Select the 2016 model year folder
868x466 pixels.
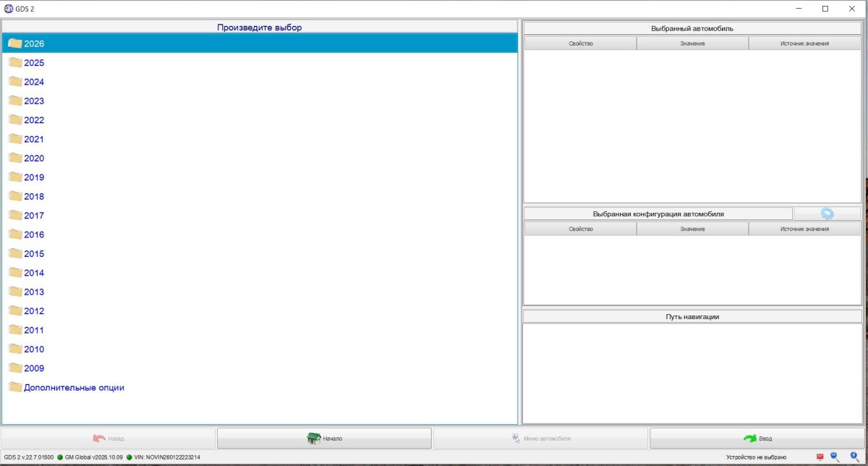click(x=260, y=234)
